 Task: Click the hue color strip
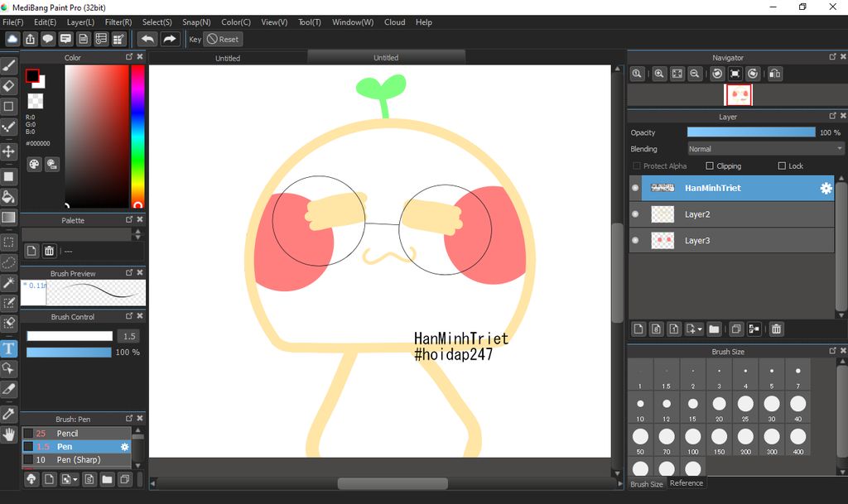coord(138,136)
